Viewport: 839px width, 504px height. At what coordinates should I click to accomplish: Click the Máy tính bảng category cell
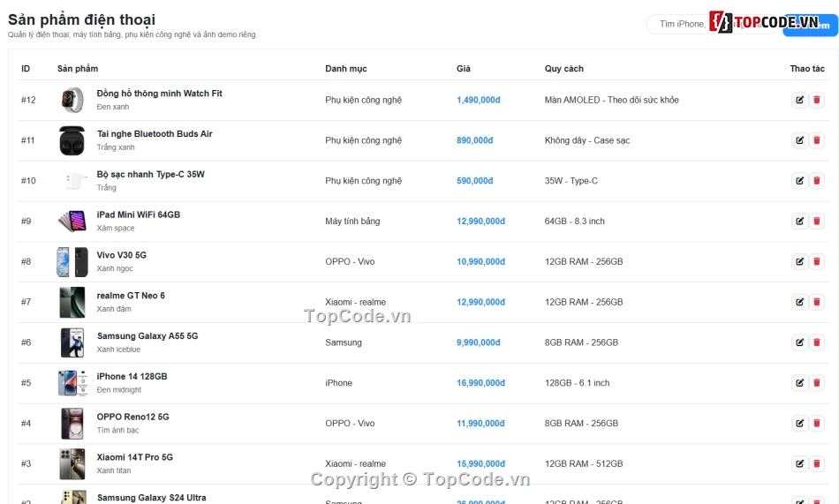click(352, 221)
